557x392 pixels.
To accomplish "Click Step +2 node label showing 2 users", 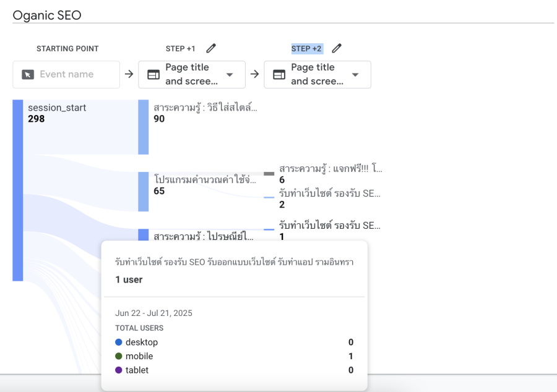I will [329, 198].
